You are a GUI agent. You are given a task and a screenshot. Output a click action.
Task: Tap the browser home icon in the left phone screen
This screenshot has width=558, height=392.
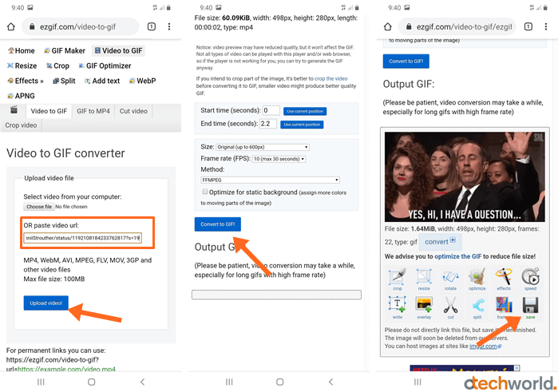(11, 26)
